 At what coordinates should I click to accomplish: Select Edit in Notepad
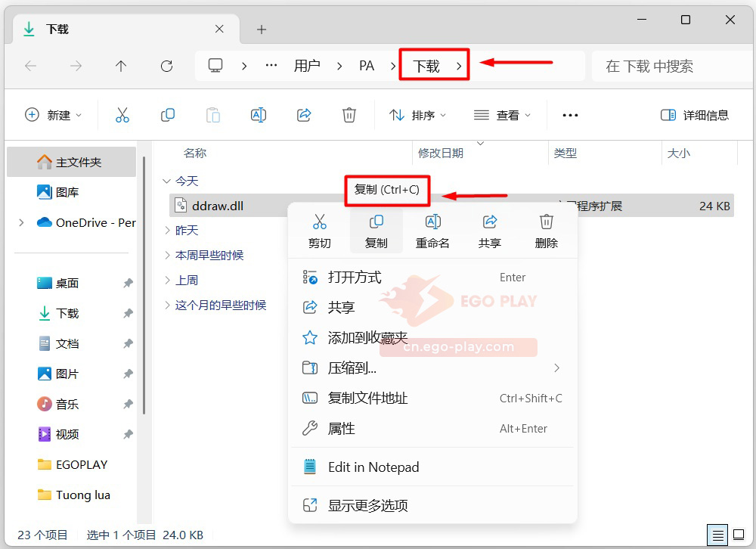[x=432, y=467]
